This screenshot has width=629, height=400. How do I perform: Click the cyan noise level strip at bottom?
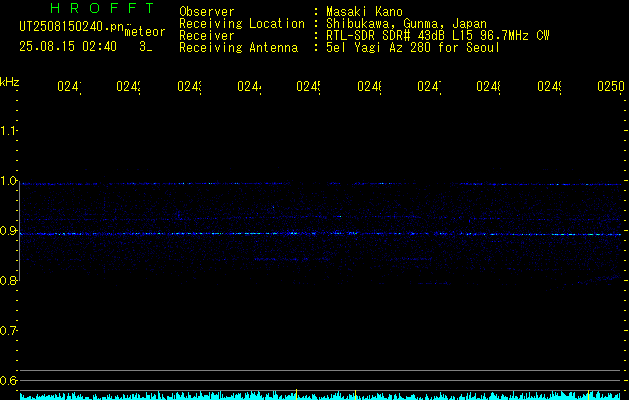321,396
